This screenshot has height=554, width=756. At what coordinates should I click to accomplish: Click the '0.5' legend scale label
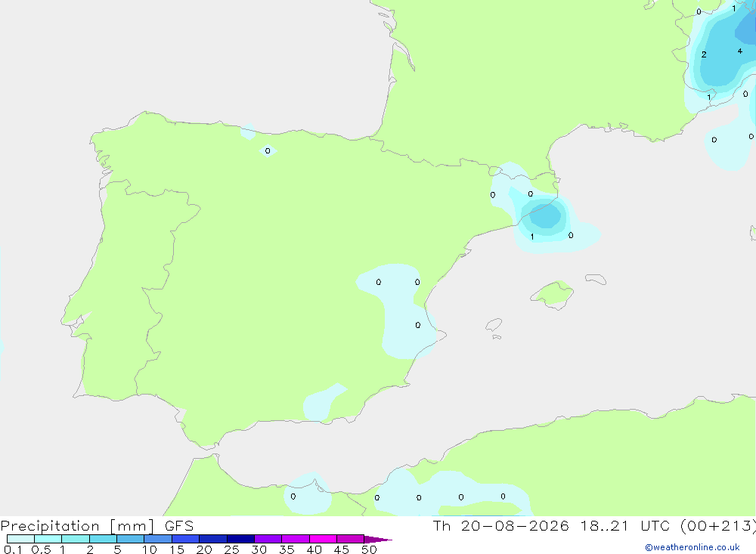[41, 549]
